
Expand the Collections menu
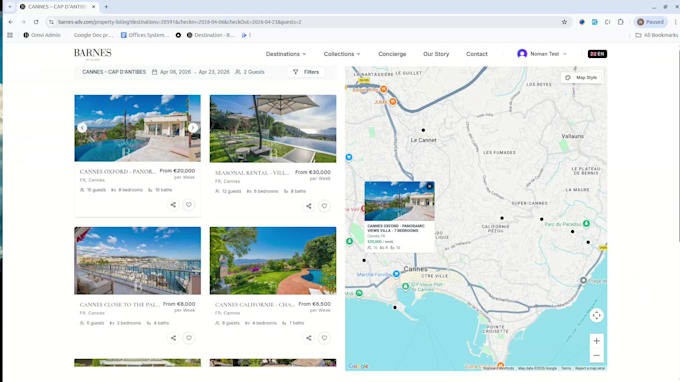tap(342, 54)
